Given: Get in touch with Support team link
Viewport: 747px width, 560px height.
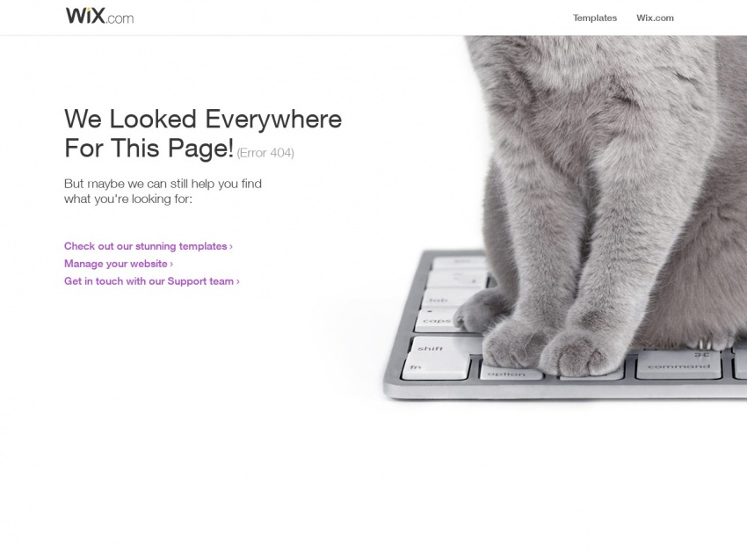Looking at the screenshot, I should pos(151,281).
